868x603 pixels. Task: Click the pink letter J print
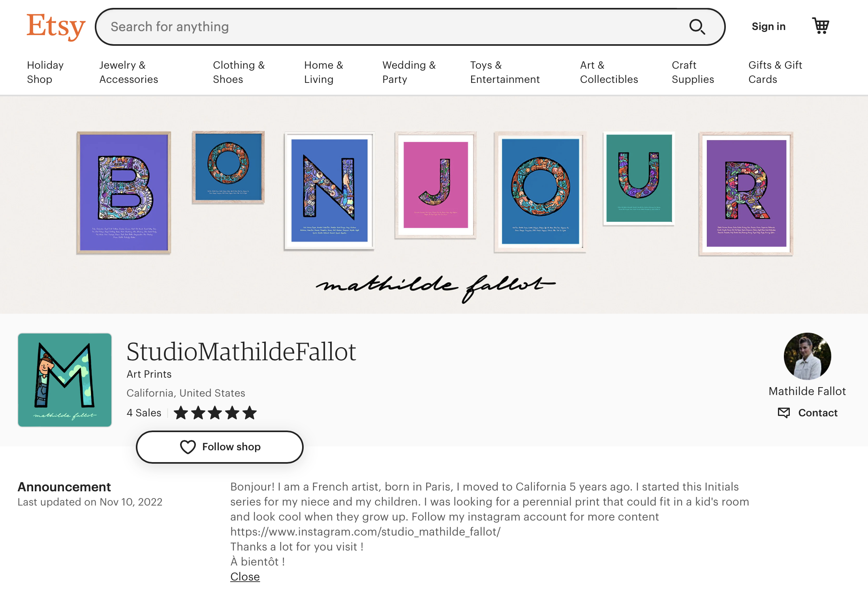click(x=436, y=185)
